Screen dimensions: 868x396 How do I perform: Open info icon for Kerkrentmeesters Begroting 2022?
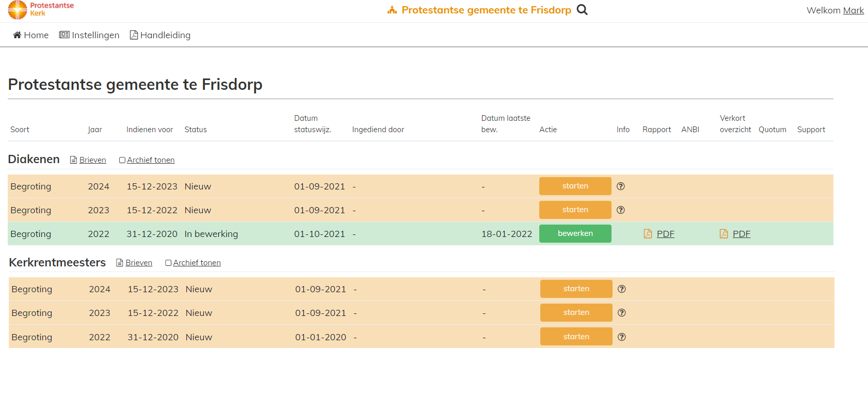622,337
